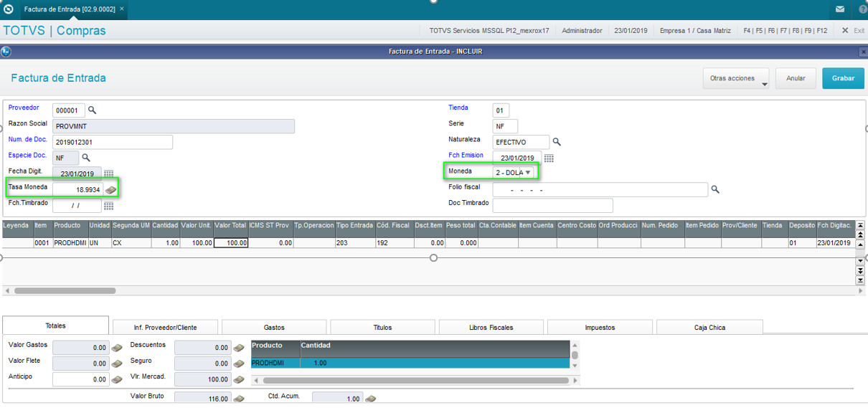Click the Folio fiscal input field
The height and width of the screenshot is (408, 868).
(600, 189)
